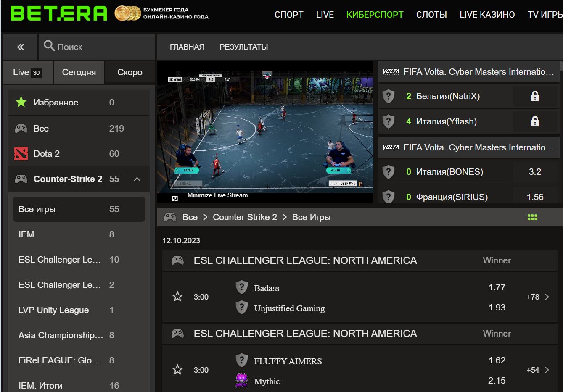Expand +54 markets for FLUFFY AIMERS match
This screenshot has width=563, height=392.
(538, 370)
